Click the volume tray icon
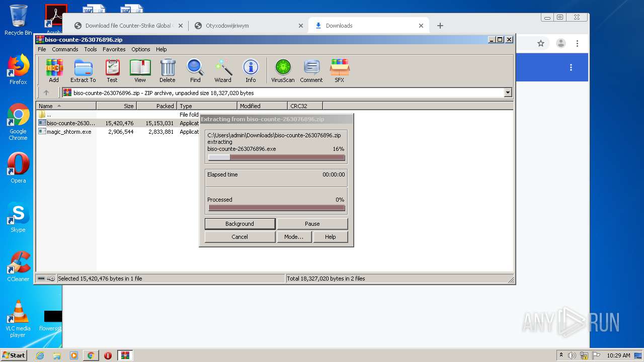This screenshot has width=644, height=362. [572, 355]
